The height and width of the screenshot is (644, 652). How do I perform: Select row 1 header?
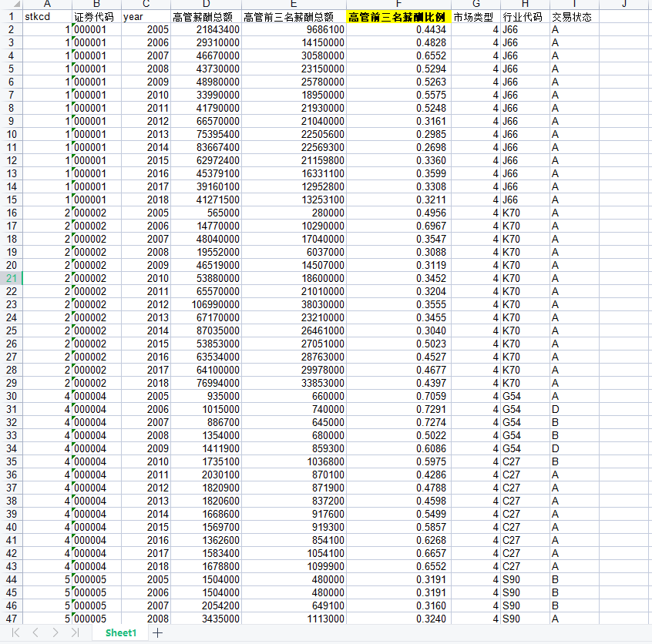12,17
